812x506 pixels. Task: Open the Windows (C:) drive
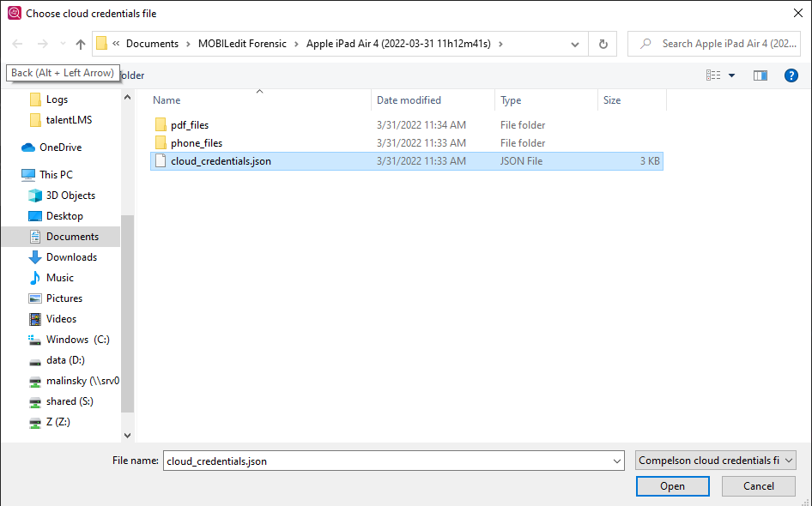click(x=77, y=340)
